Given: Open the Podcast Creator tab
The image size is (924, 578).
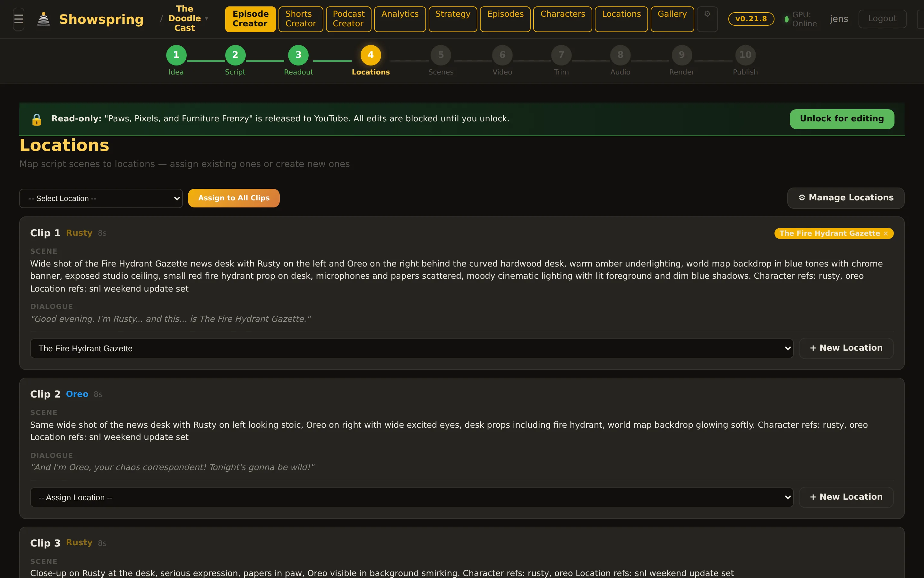Looking at the screenshot, I should 349,19.
